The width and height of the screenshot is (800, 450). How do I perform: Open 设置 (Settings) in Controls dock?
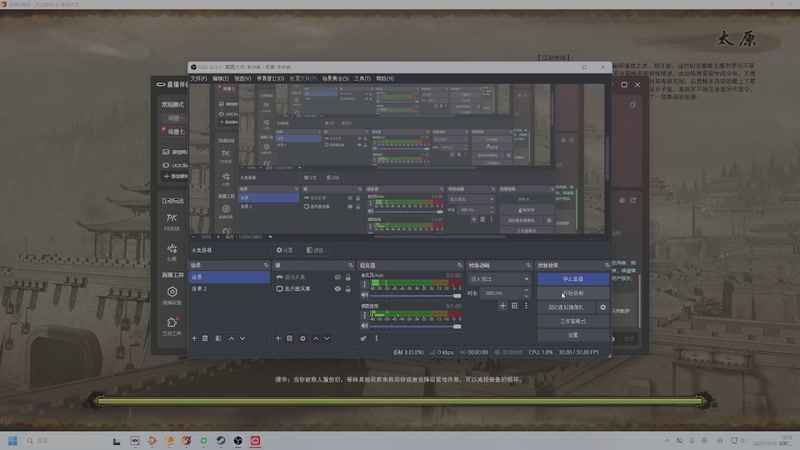pos(573,335)
